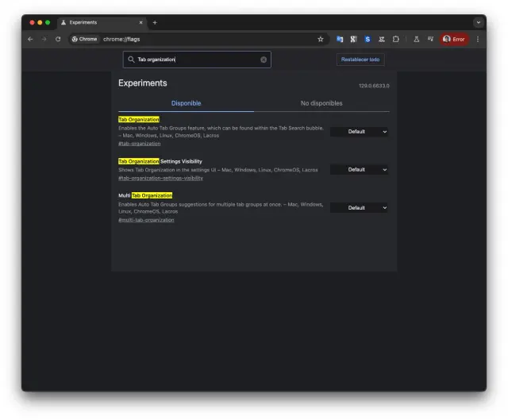This screenshot has width=508, height=420.
Task: Click the Google Translate extension icon
Action: pyautogui.click(x=340, y=39)
